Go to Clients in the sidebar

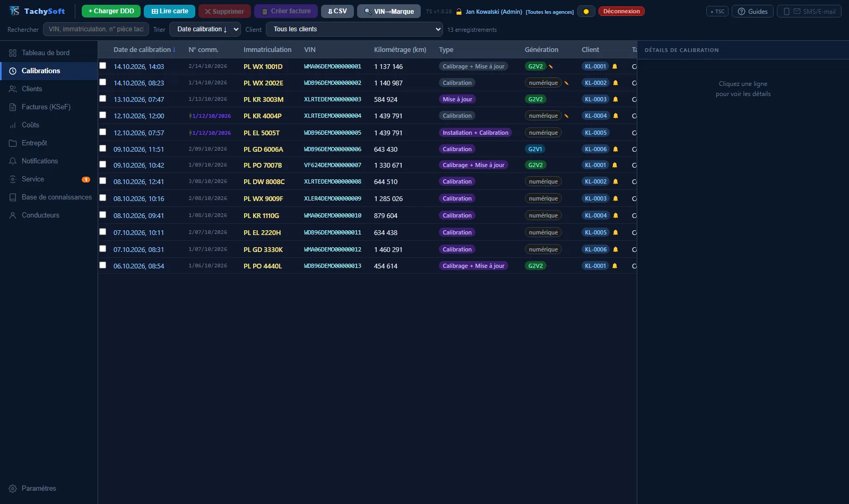click(x=49, y=89)
